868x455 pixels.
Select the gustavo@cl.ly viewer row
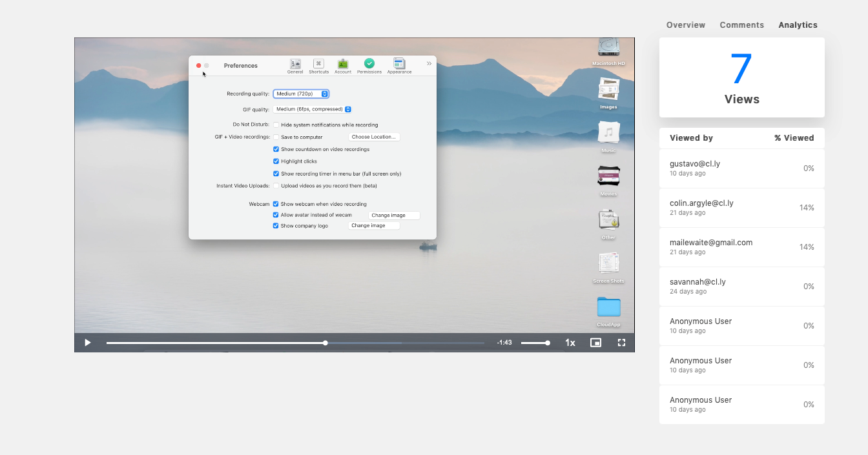point(742,168)
